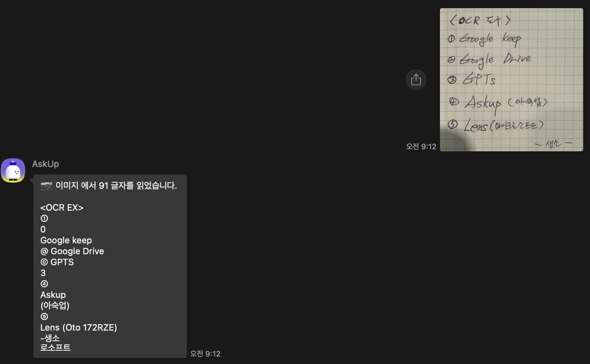Click the '(아숙업)' text line

[x=55, y=306]
